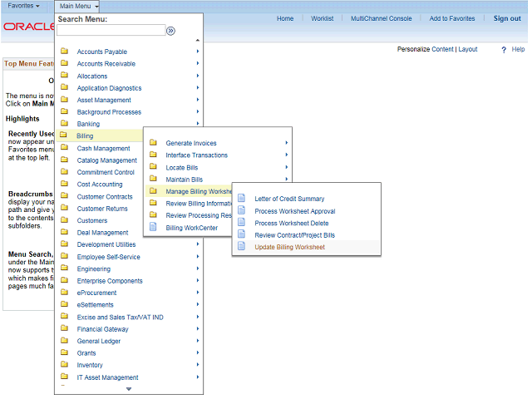Open the Worklist link
The width and height of the screenshot is (532, 399).
pos(323,18)
